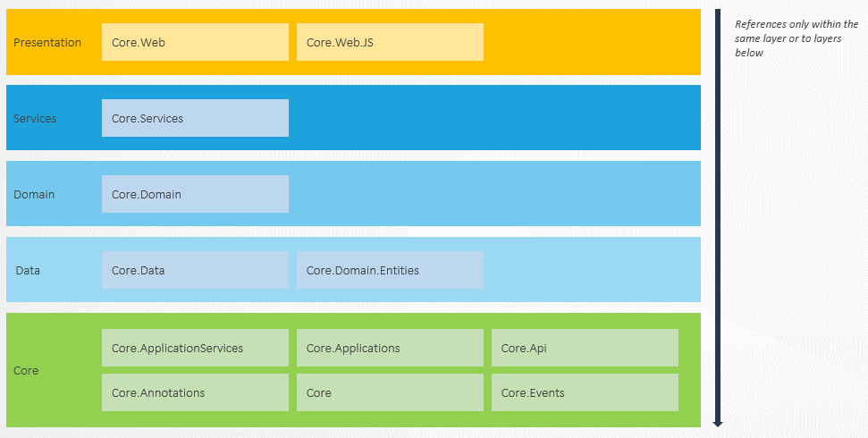Select the Core.Web.JS box
This screenshot has height=438, width=868.
tap(390, 42)
